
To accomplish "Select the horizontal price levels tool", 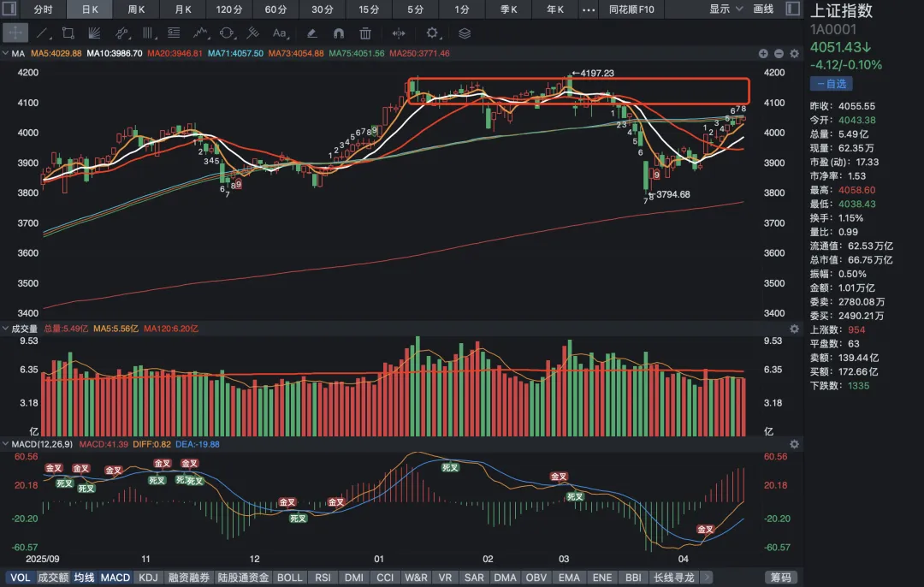I will 174,33.
